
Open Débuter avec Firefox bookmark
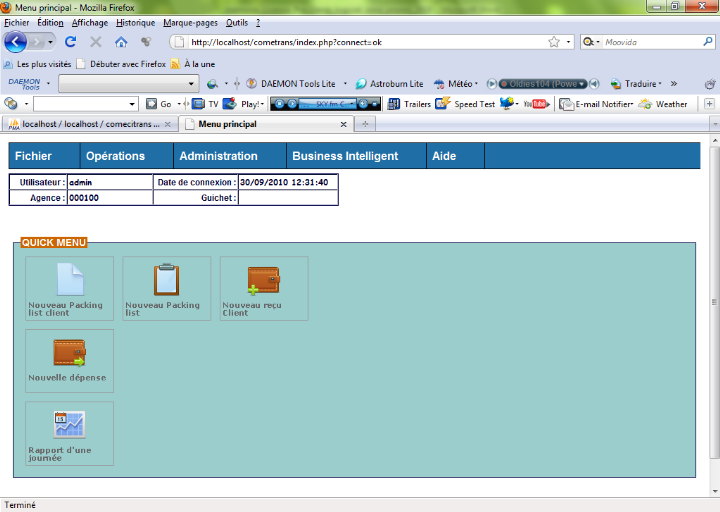(x=121, y=64)
